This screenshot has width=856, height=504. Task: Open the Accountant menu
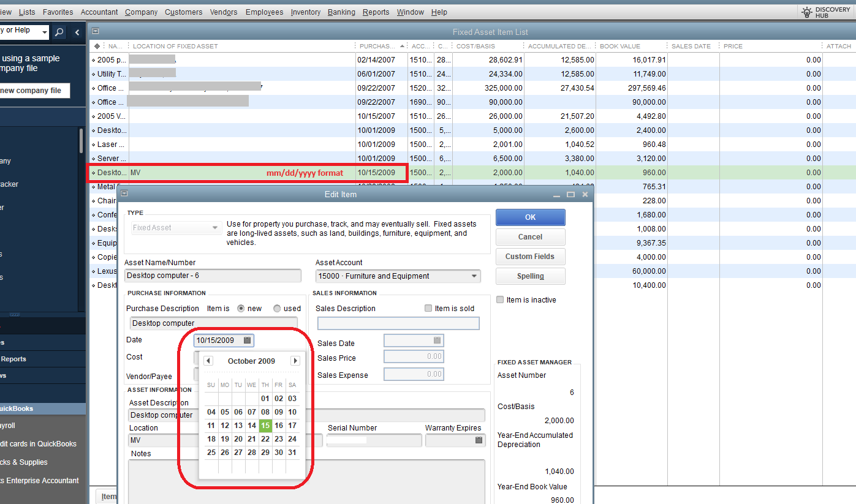(99, 12)
